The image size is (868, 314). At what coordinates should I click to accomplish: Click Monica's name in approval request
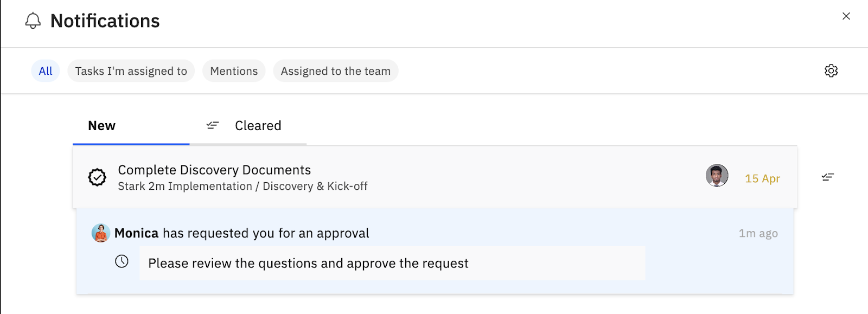coord(136,233)
